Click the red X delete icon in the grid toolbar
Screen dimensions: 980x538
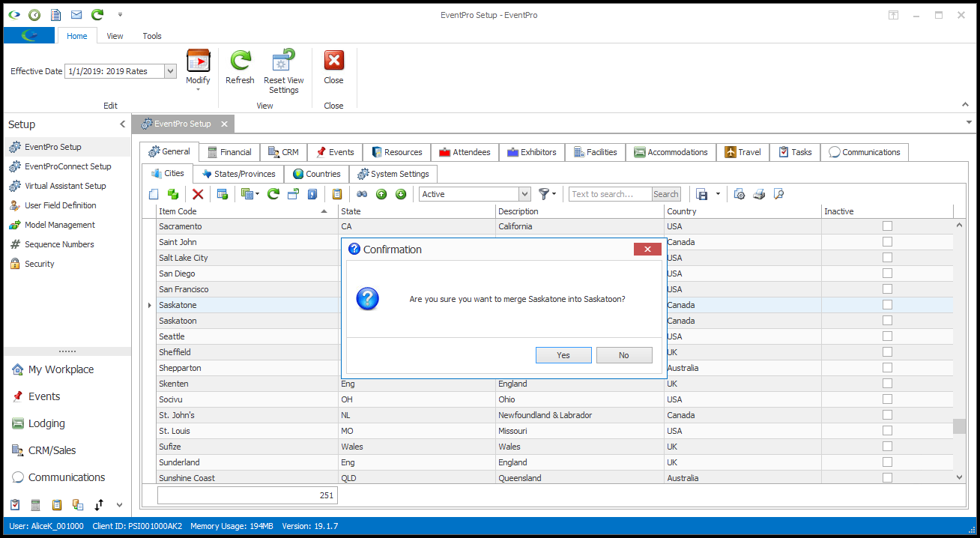click(x=198, y=194)
